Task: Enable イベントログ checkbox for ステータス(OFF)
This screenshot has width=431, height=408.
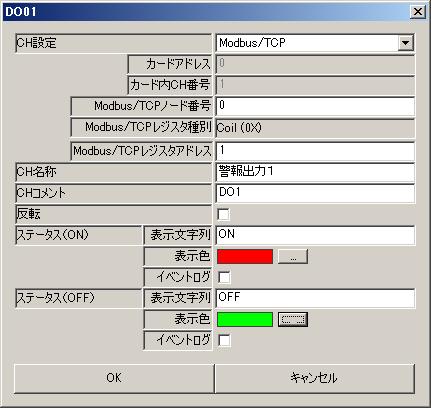Action: coord(224,340)
